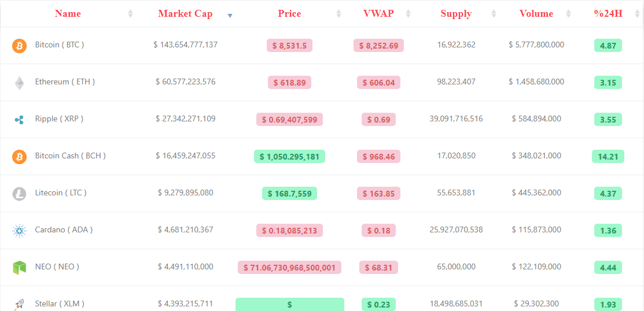Click the Ripple XRP logo icon

pos(19,120)
